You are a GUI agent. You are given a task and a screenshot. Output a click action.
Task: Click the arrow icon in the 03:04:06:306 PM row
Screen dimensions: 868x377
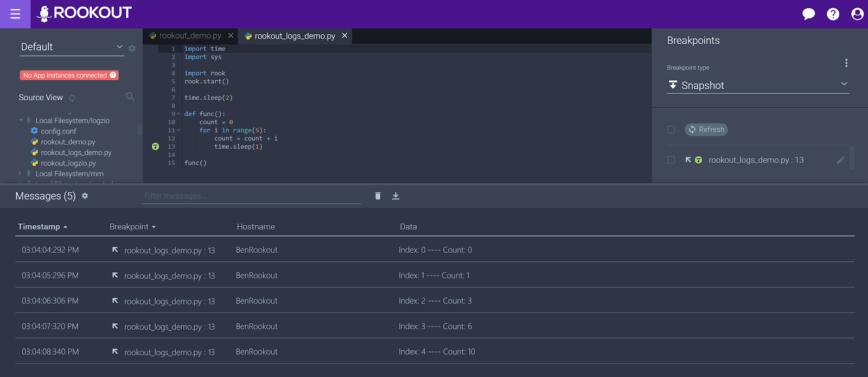(x=115, y=301)
